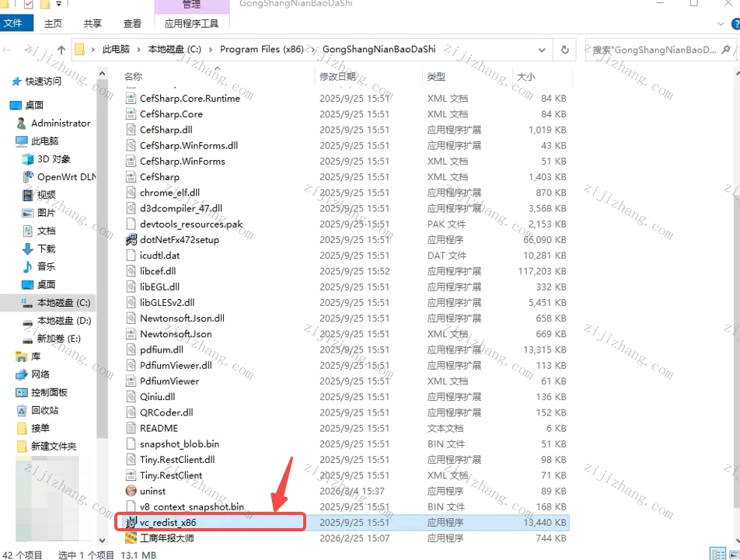Click the dotNetFx472setup installer icon
740x560 pixels.
[x=131, y=240]
